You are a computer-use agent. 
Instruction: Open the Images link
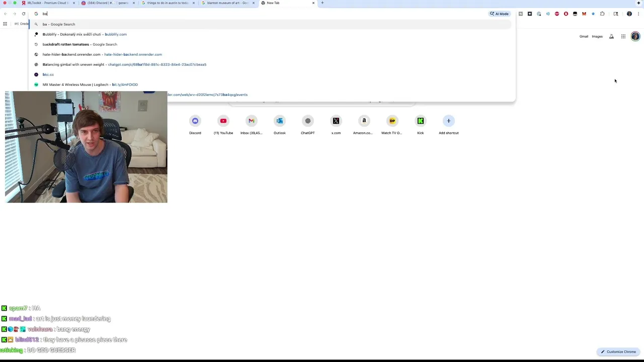coord(597,36)
